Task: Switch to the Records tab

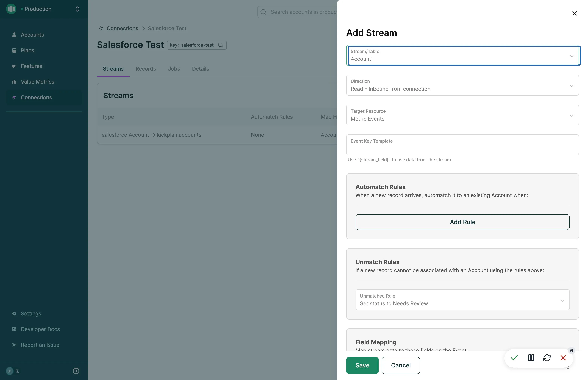Action: (x=146, y=69)
